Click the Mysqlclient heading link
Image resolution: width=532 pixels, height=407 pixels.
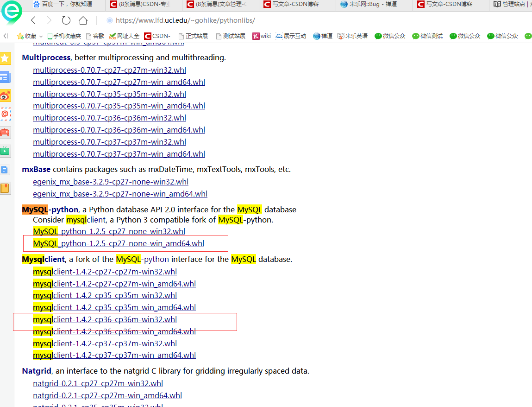43,259
